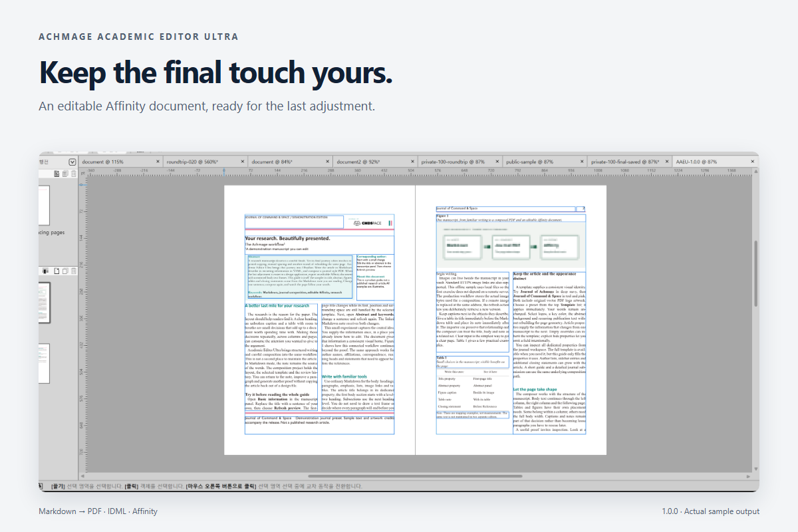Screen dimensions: 798x532
Task: Click the page layout icon in lower pages panel
Action: point(45,271)
